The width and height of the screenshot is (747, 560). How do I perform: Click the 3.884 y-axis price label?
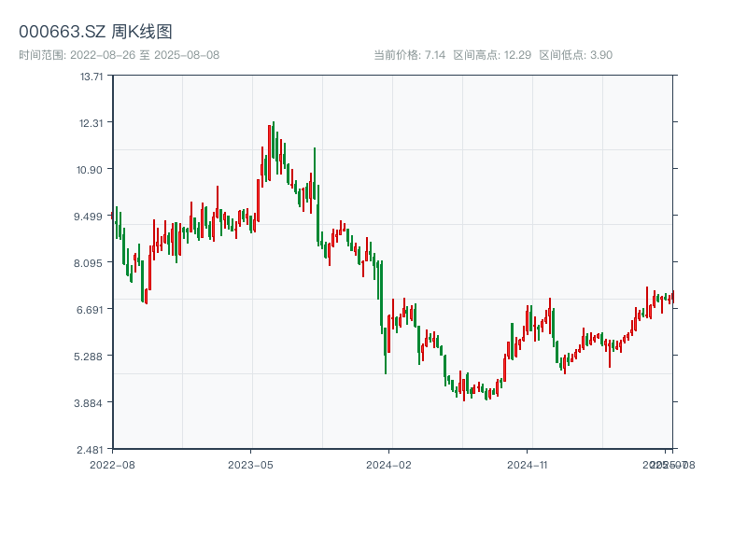[x=92, y=403]
